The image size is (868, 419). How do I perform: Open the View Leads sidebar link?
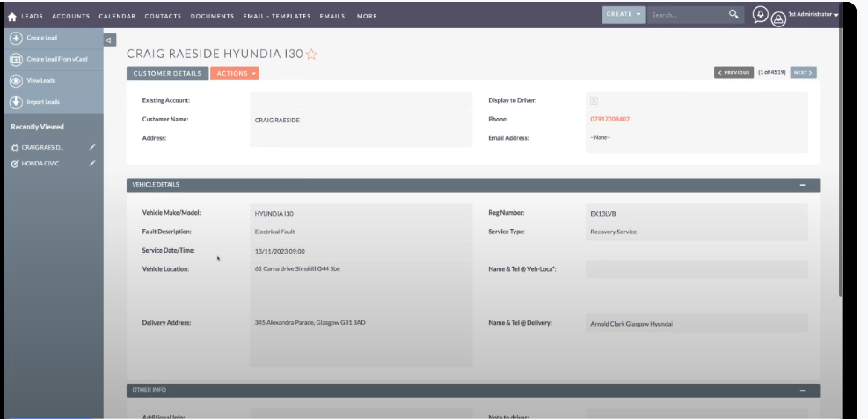coord(41,81)
